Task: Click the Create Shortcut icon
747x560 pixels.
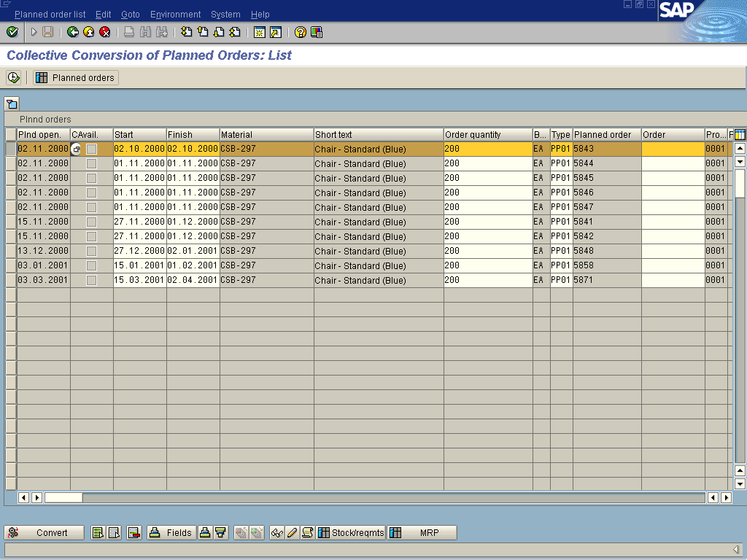Action: point(275,32)
